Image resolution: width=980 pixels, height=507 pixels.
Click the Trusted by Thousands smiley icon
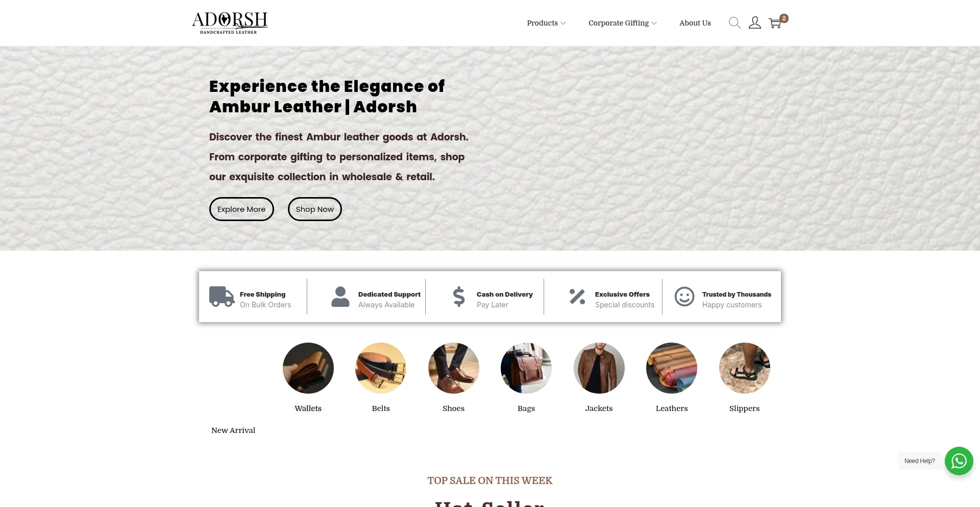[684, 297]
